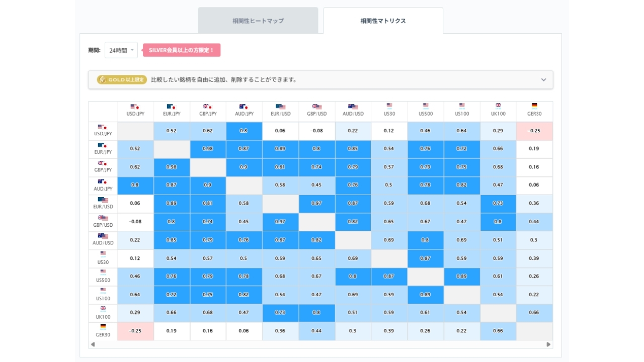Click the 0.9 cell in AUD/JPY row
Image resolution: width=644 pixels, height=362 pixels.
[208, 185]
